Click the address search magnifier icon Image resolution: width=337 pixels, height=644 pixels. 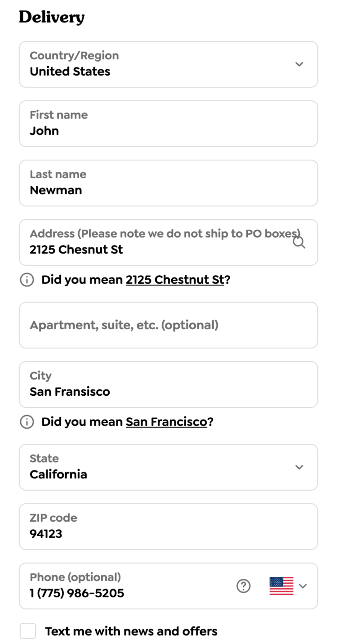299,243
